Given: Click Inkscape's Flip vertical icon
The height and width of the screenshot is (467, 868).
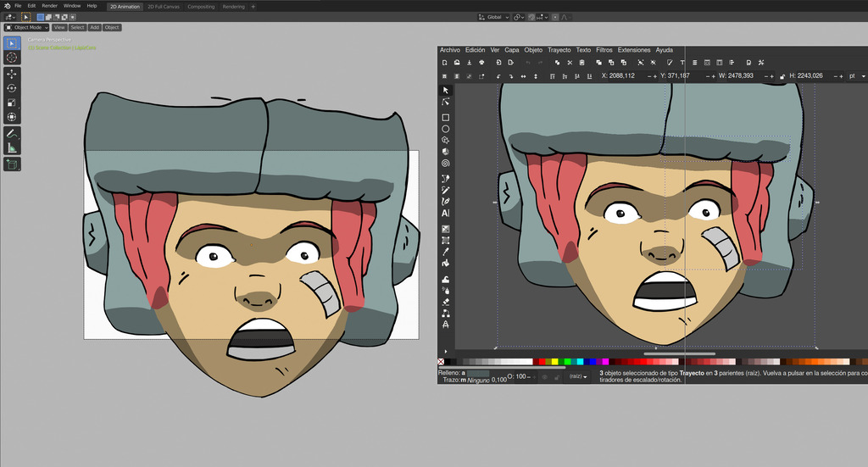Looking at the screenshot, I should click(536, 75).
